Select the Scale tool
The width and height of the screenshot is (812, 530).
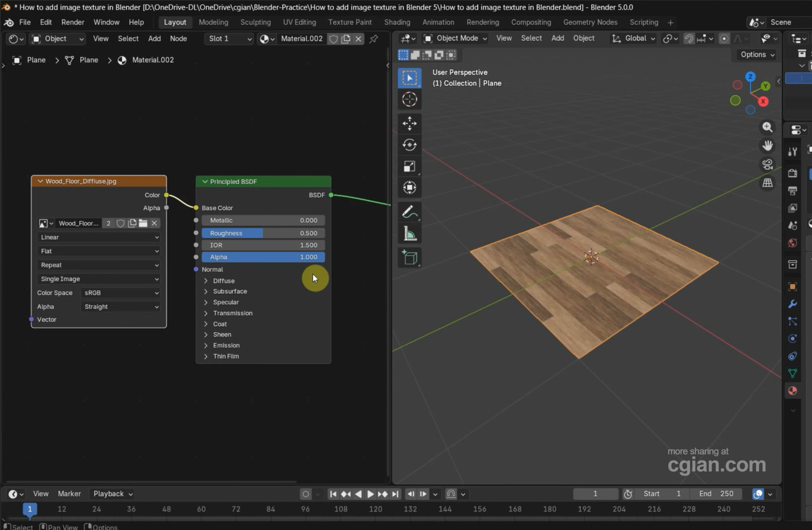(409, 166)
